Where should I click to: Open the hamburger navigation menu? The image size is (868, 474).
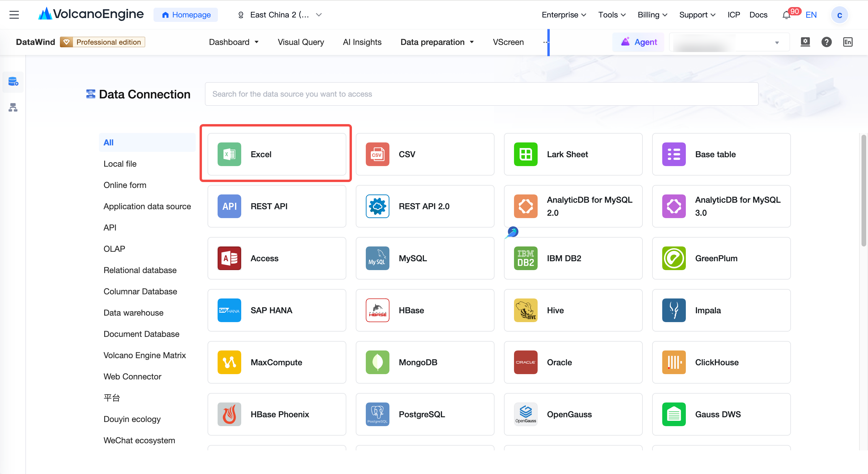coord(14,15)
